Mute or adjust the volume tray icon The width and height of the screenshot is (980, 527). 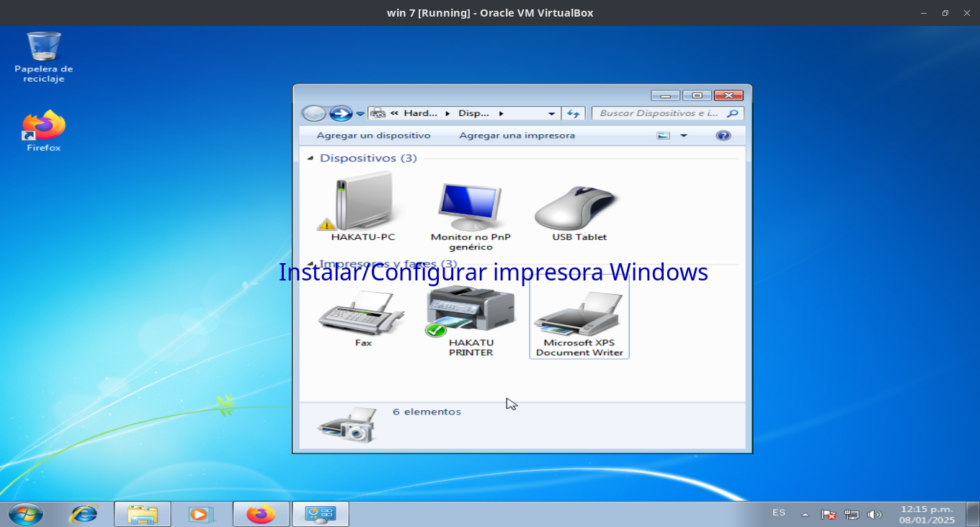tap(874, 514)
